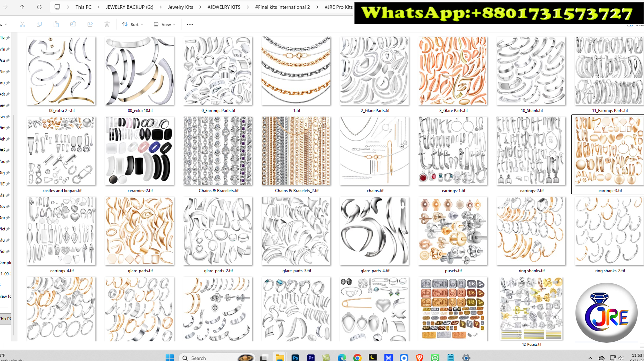Open Photoshop from the taskbar
The image size is (644, 361).
click(295, 358)
